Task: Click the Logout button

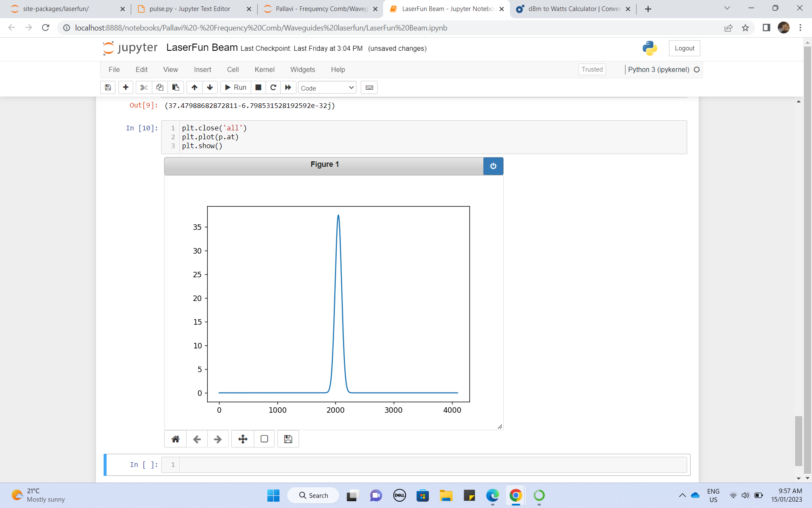Action: pos(684,48)
